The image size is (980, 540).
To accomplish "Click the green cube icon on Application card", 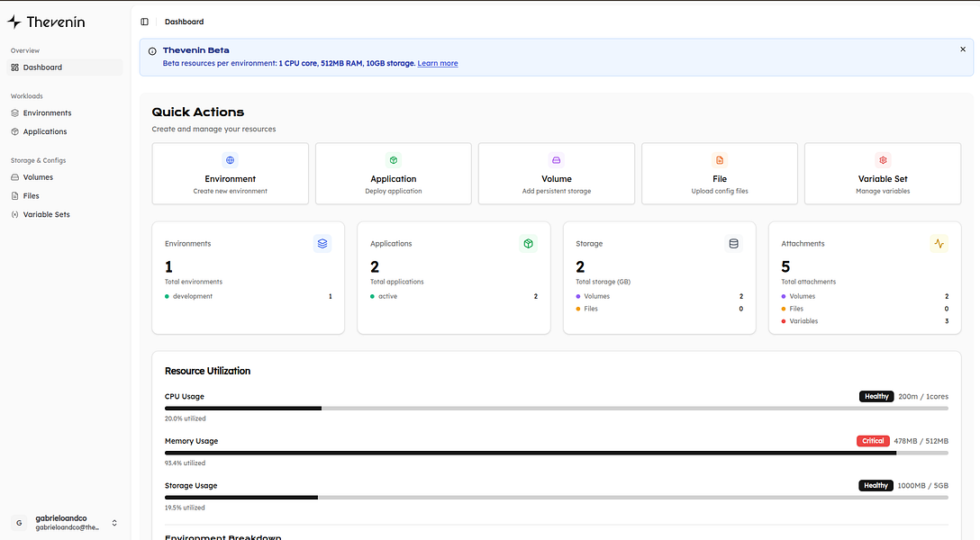I will [x=393, y=160].
